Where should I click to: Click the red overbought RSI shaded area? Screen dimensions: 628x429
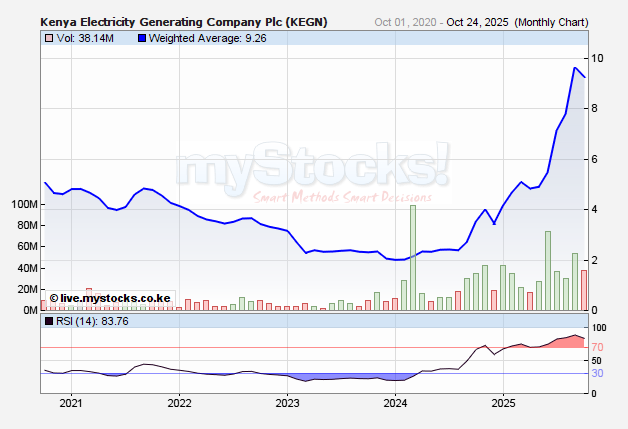[x=570, y=342]
